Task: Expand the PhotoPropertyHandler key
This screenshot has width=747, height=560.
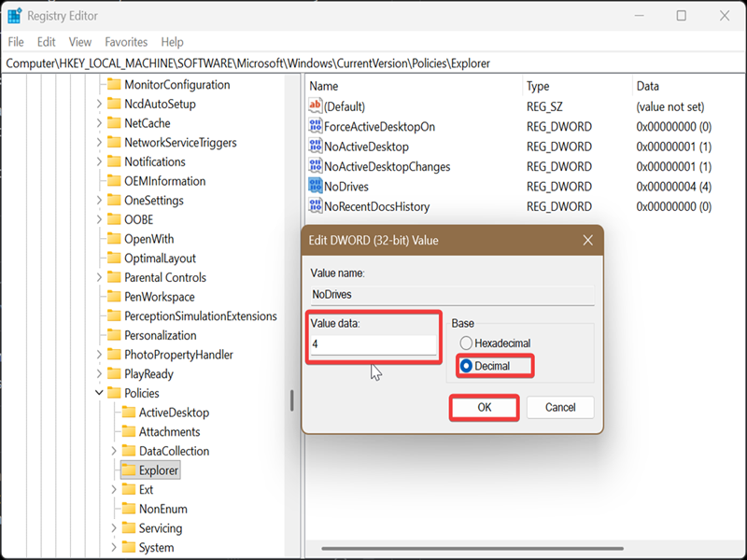Action: pos(99,355)
